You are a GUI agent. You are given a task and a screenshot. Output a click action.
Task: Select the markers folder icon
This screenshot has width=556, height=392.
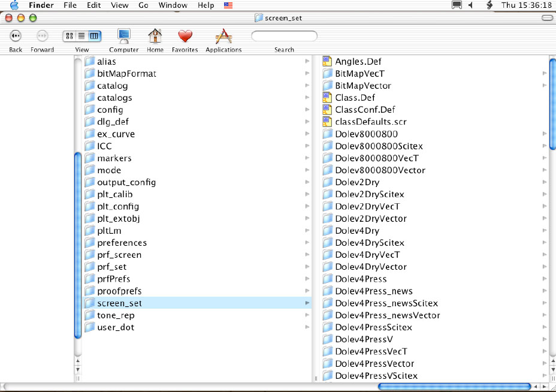[90, 158]
